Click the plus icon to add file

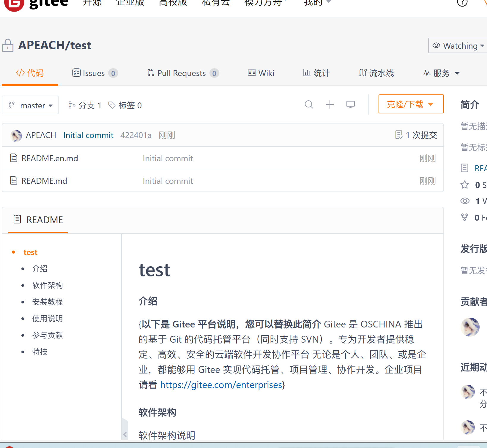[x=330, y=105]
